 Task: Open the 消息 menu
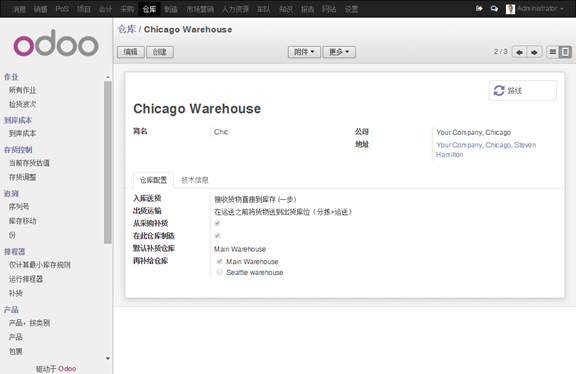click(x=19, y=9)
